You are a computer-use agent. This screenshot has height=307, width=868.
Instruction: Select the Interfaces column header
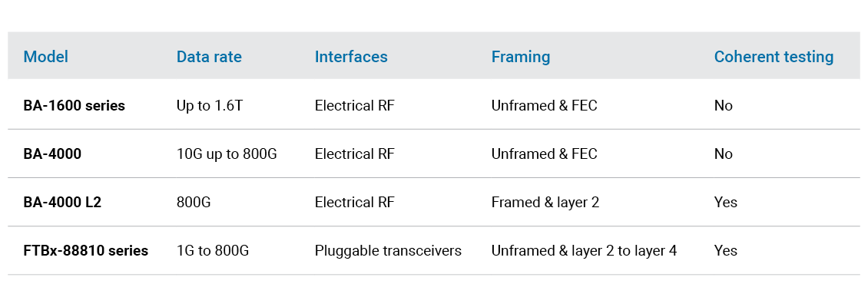point(351,57)
